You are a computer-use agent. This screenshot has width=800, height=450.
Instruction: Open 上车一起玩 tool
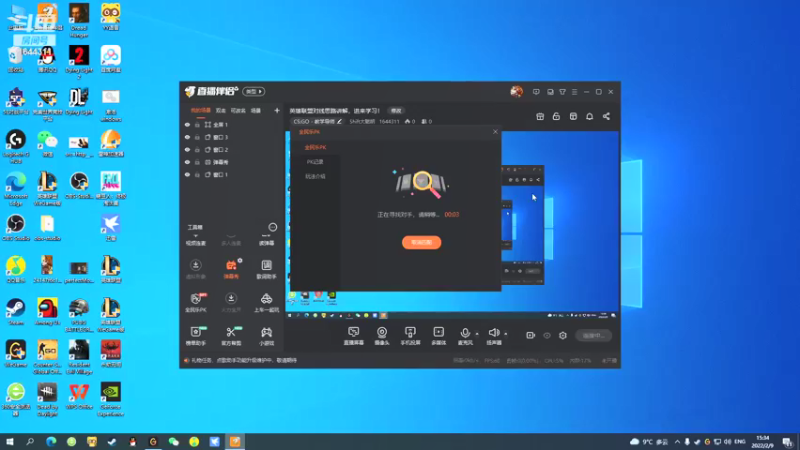[x=266, y=303]
